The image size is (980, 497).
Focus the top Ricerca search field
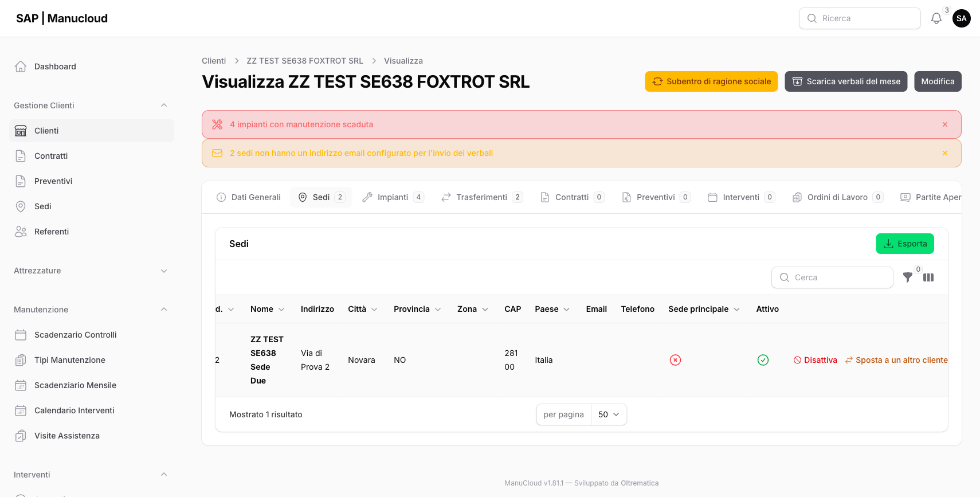point(860,18)
